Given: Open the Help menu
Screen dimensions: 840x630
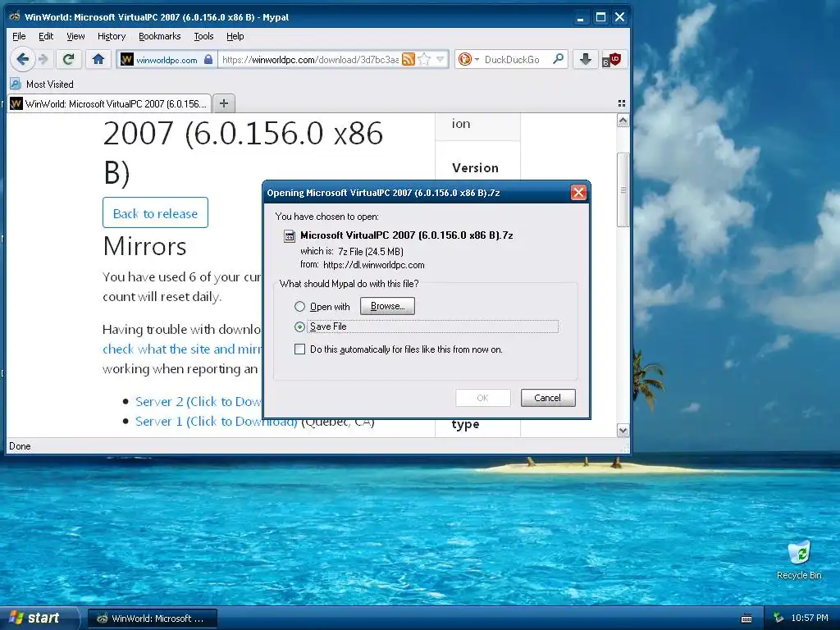Looking at the screenshot, I should (235, 36).
